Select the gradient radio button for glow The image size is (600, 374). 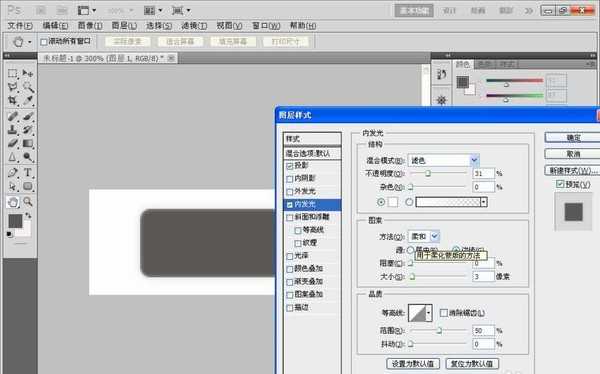click(409, 202)
